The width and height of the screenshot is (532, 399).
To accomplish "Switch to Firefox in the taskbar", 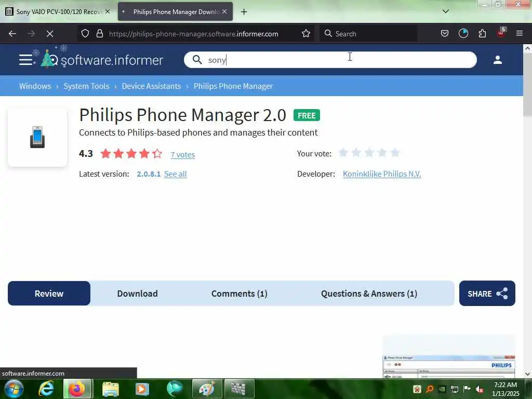I will (x=77, y=389).
